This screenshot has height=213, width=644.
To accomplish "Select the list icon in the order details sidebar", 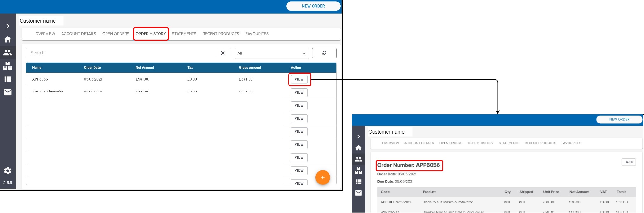I will 358,182.
